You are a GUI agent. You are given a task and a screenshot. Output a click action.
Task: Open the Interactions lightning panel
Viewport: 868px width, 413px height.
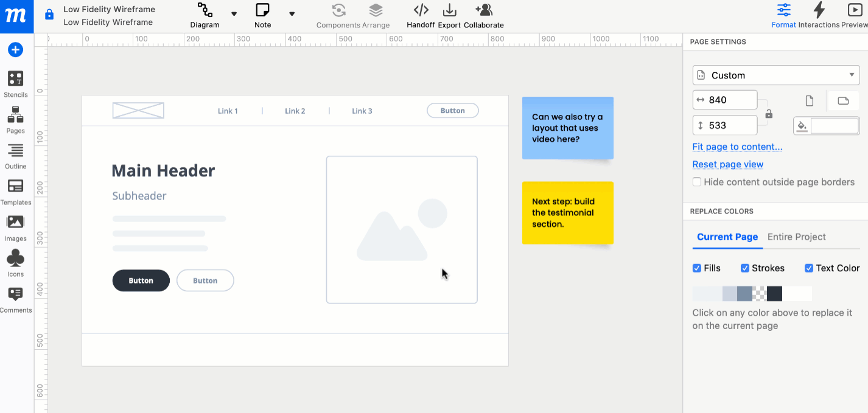click(819, 10)
